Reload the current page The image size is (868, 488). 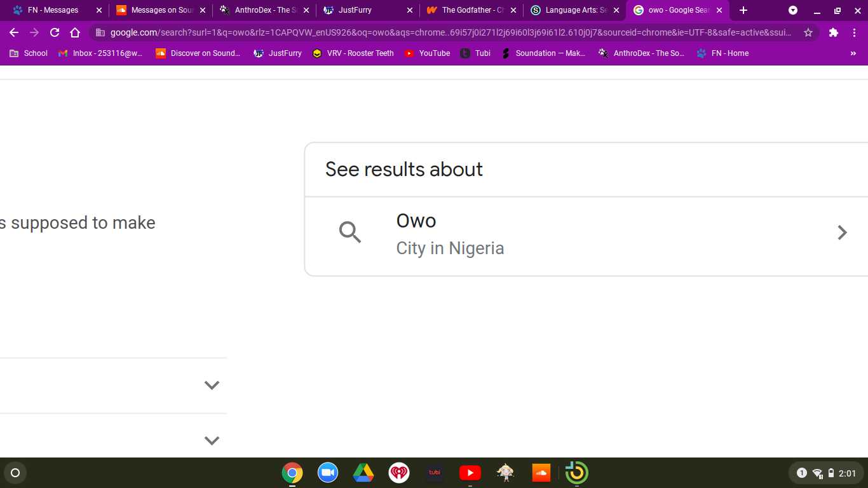[55, 32]
